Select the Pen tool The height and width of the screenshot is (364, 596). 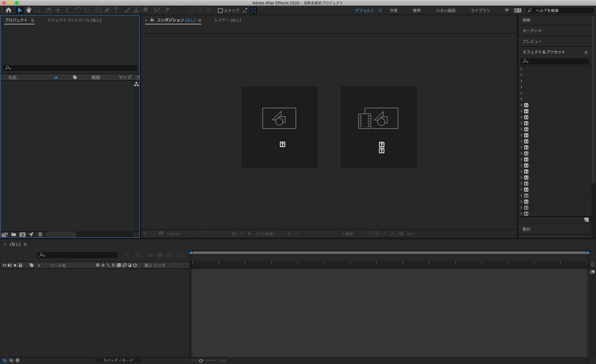[107, 10]
